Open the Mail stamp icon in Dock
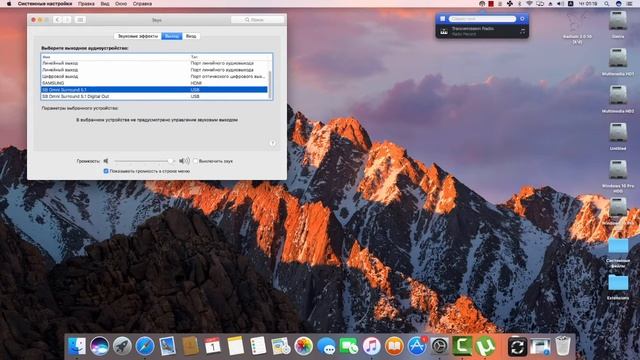This screenshot has height=360, width=640. (167, 346)
